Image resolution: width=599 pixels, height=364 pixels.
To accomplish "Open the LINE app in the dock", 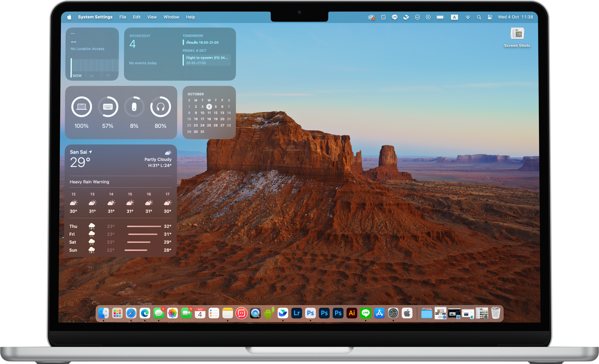I will click(x=366, y=313).
